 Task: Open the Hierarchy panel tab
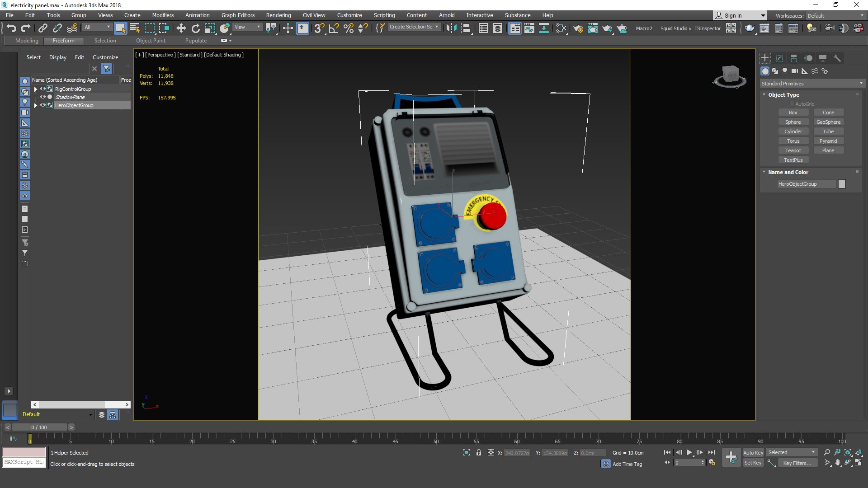(x=794, y=58)
